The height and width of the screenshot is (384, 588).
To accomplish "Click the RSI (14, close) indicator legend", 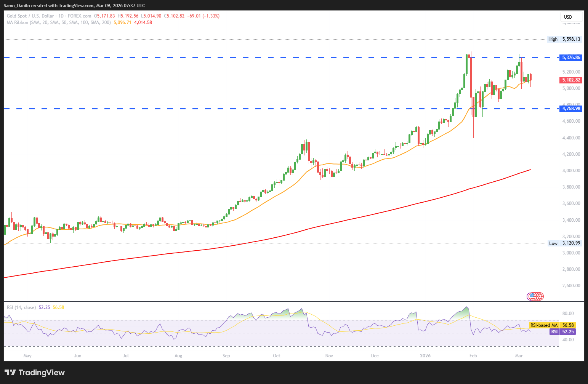I will 21,307.
